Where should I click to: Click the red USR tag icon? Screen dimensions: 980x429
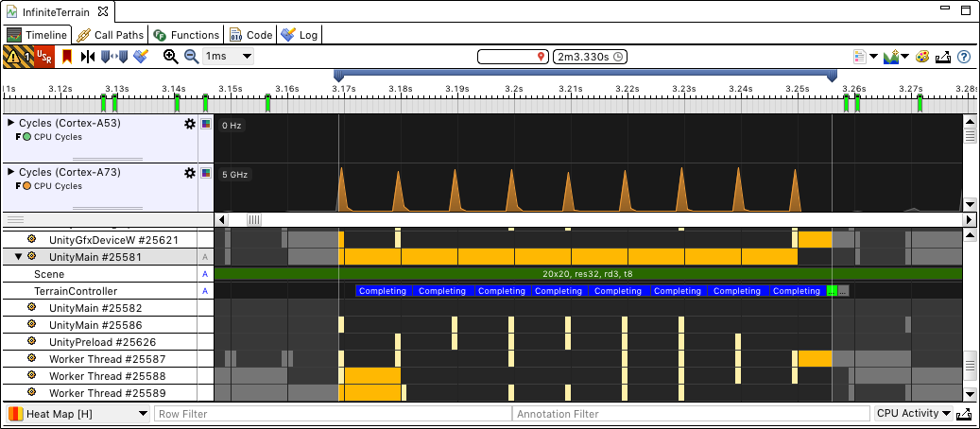pyautogui.click(x=44, y=57)
